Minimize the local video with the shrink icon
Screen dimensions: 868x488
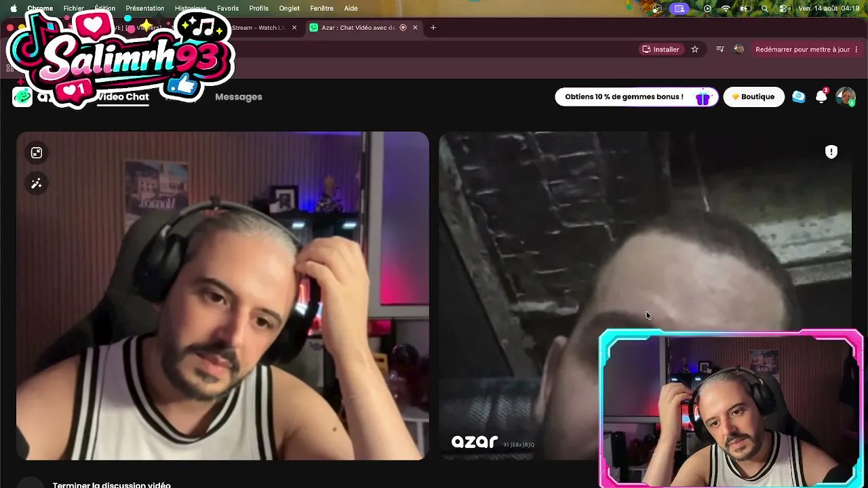coord(37,152)
